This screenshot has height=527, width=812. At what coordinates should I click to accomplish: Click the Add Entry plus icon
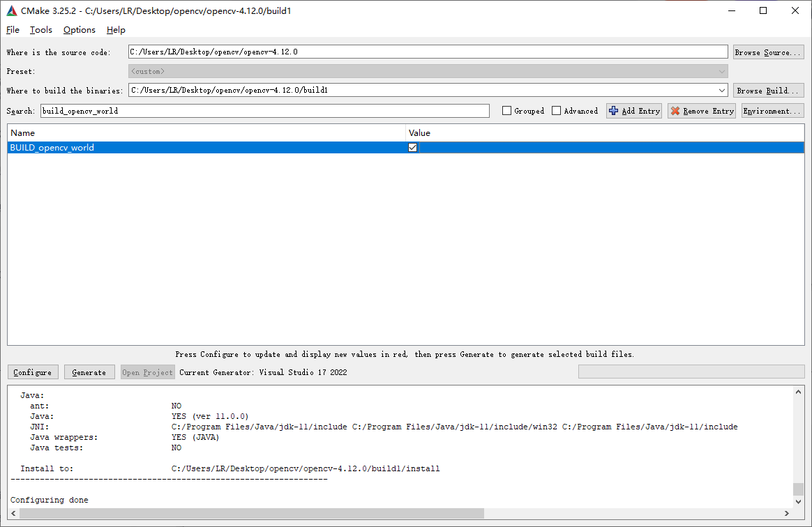pyautogui.click(x=614, y=110)
